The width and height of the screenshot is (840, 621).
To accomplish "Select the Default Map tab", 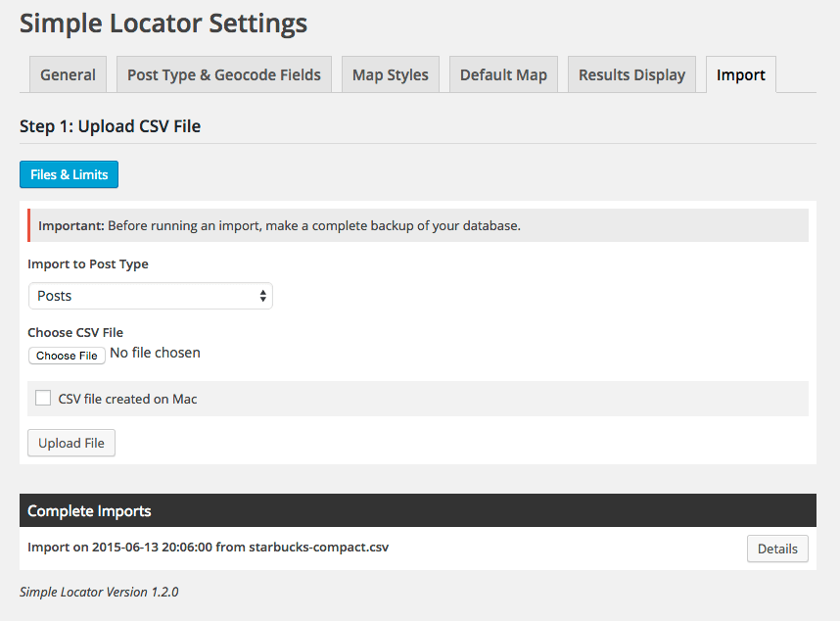I will pyautogui.click(x=503, y=74).
